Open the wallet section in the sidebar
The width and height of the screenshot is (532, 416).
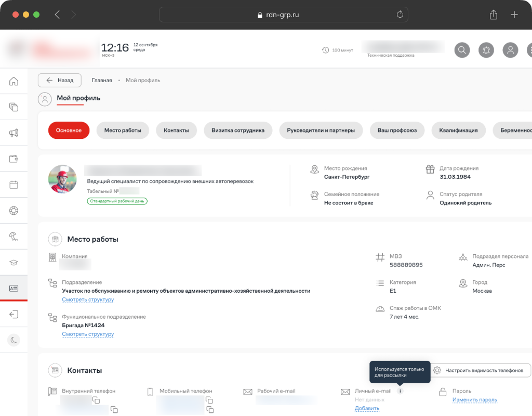pos(14,159)
